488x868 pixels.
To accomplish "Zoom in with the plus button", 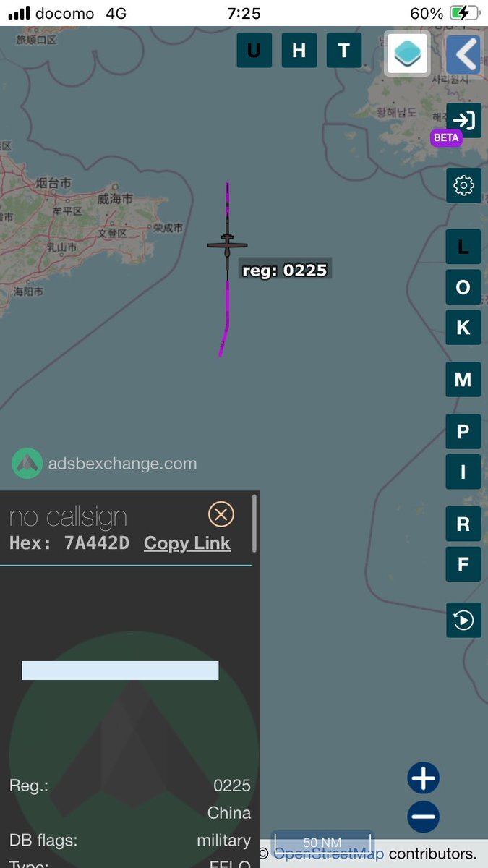I will (423, 778).
